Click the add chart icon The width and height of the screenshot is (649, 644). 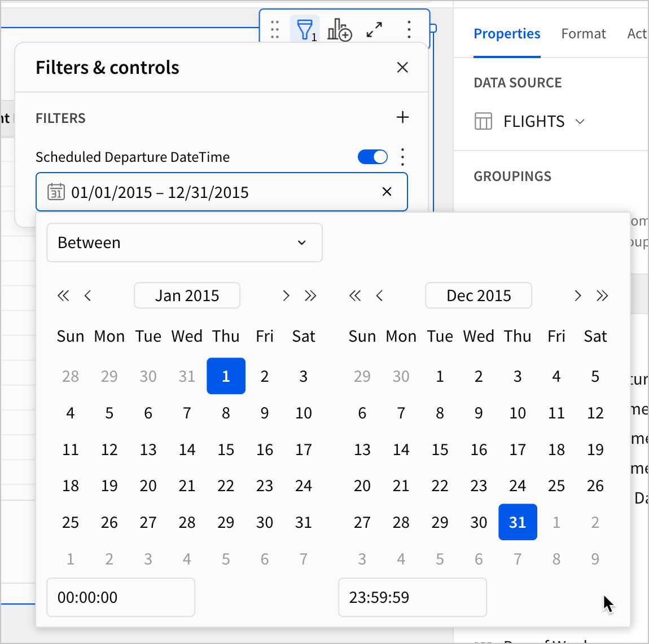339,29
